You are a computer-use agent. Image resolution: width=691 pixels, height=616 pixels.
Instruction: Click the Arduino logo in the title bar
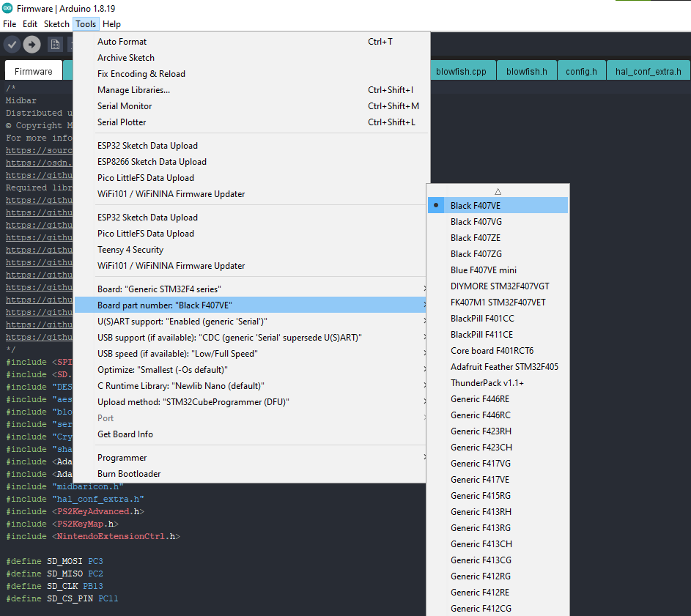click(7, 8)
